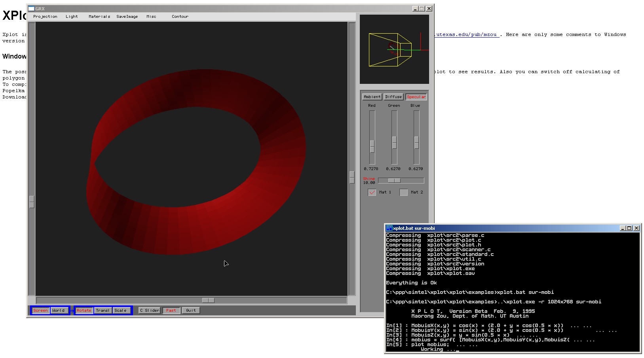This screenshot has height=358, width=644.
Task: Open the Projection menu
Action: 45,17
